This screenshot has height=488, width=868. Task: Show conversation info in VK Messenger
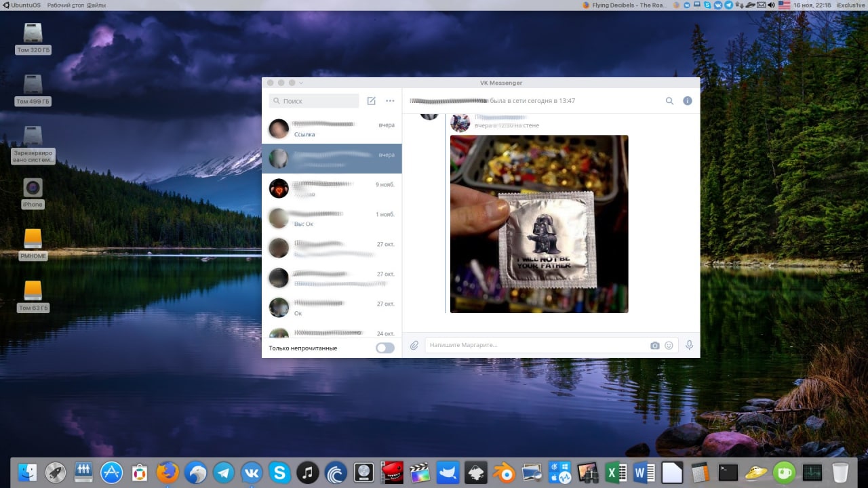tap(688, 101)
